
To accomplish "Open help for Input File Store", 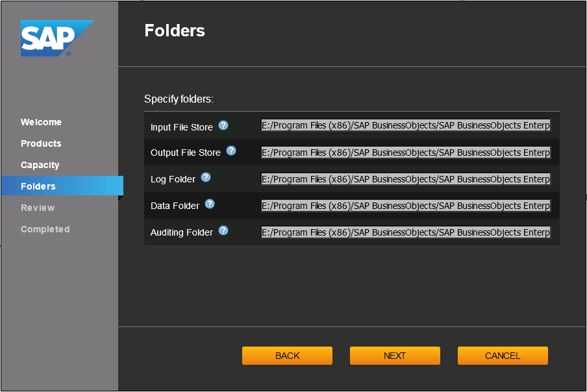I will [x=223, y=125].
